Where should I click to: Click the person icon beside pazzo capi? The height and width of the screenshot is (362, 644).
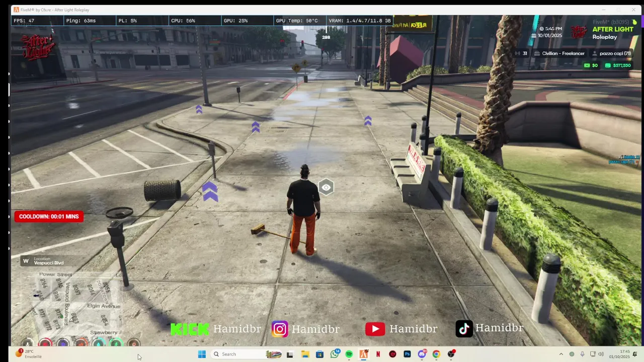595,53
